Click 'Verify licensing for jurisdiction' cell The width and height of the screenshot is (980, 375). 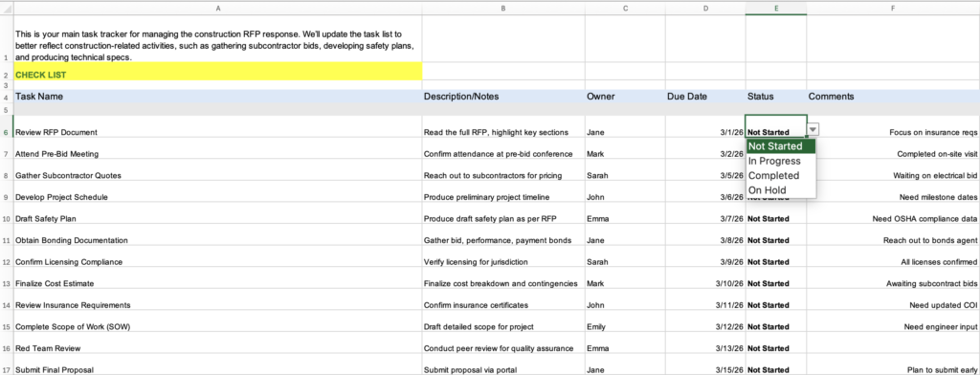tap(503, 256)
